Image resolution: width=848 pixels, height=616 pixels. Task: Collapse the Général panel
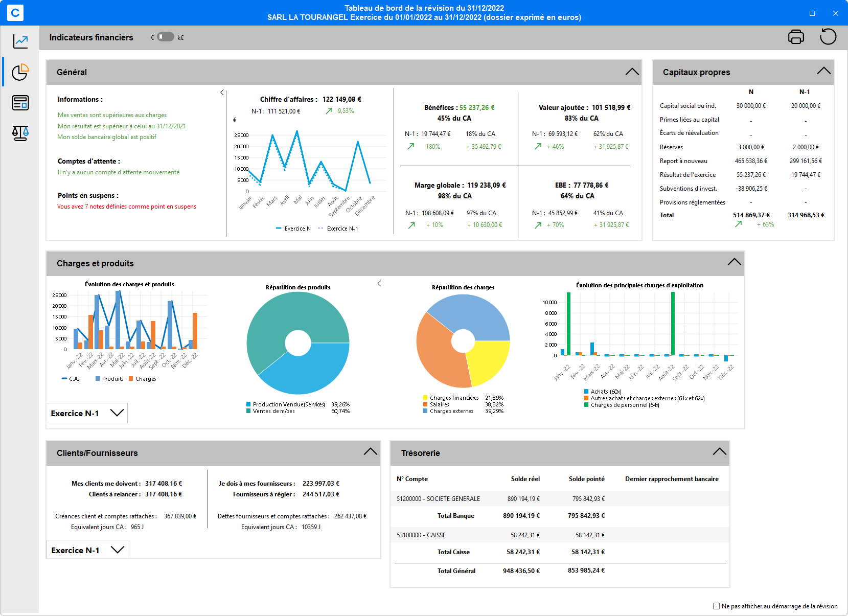(632, 72)
